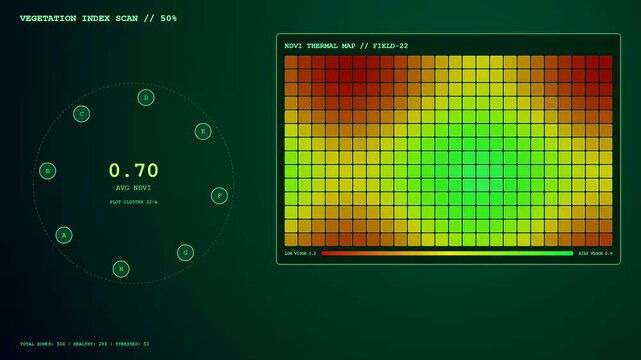Select plot node C on the ring
Image resolution: width=641 pixels, height=360 pixels.
pyautogui.click(x=81, y=114)
